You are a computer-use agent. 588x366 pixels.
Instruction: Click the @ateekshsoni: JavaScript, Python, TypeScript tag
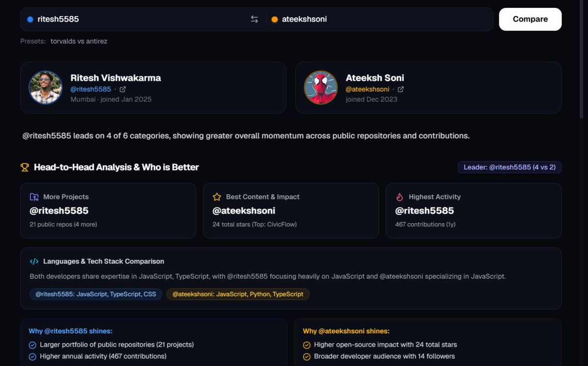pyautogui.click(x=238, y=294)
